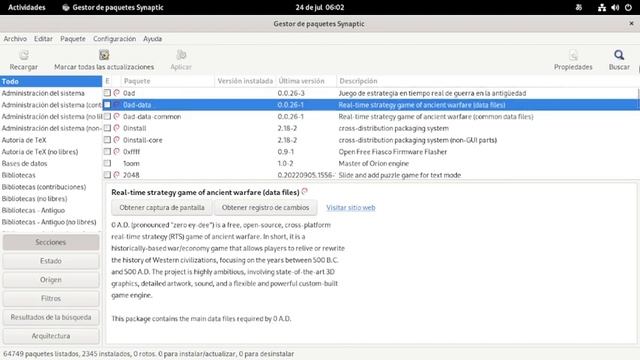Viewport: 640px width, 360px height.
Task: Select the Origen filter button
Action: pos(51,280)
